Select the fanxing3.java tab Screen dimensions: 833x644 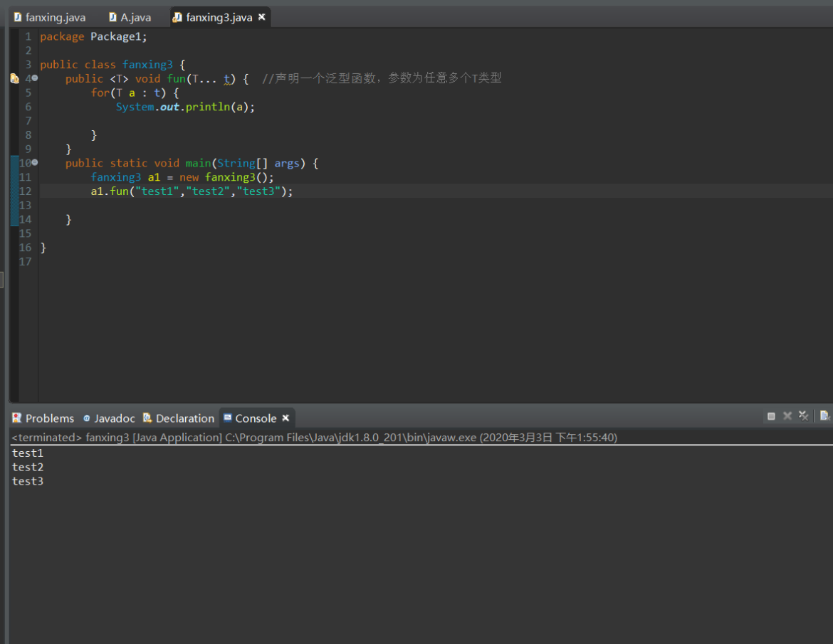219,17
